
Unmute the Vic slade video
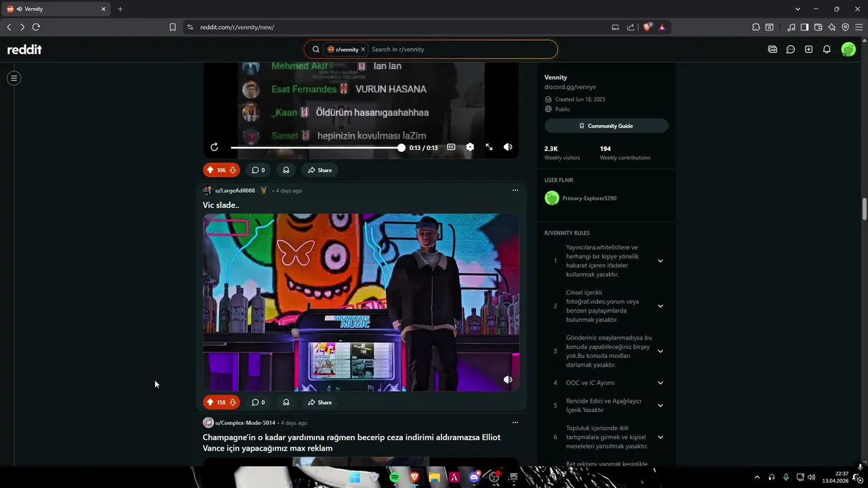coord(508,380)
